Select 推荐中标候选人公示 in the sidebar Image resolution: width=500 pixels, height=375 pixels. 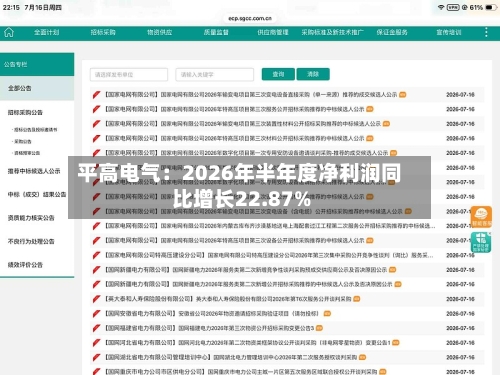(34, 171)
